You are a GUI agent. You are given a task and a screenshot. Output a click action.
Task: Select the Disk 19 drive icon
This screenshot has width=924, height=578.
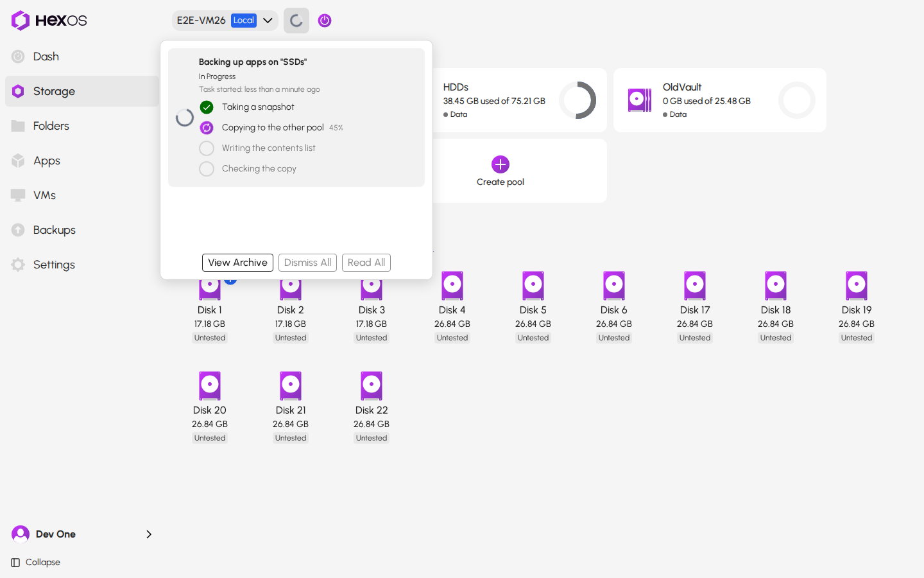click(x=857, y=285)
